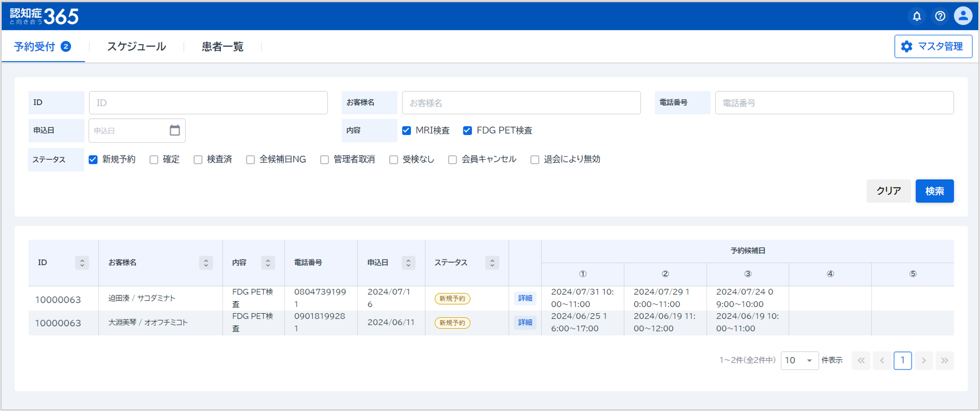Sort the table by 申込日 column

(408, 263)
